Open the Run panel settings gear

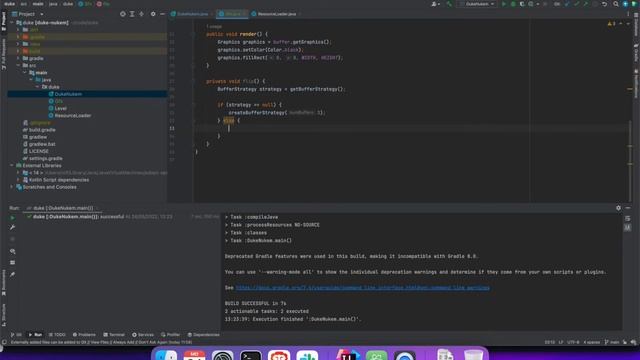[x=618, y=208]
